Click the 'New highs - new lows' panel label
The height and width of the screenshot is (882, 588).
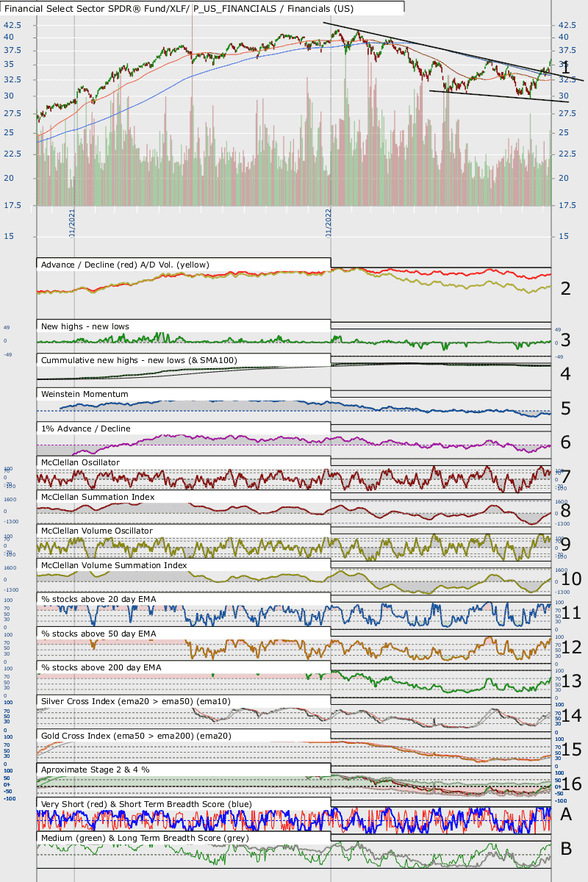point(86,326)
